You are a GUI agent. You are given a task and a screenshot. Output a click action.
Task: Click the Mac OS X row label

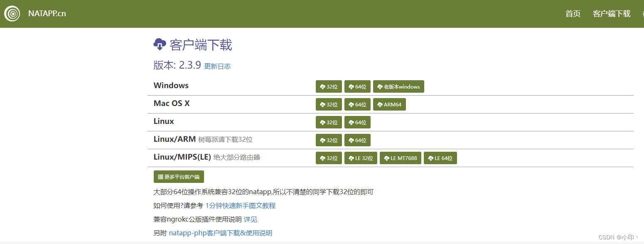point(172,103)
